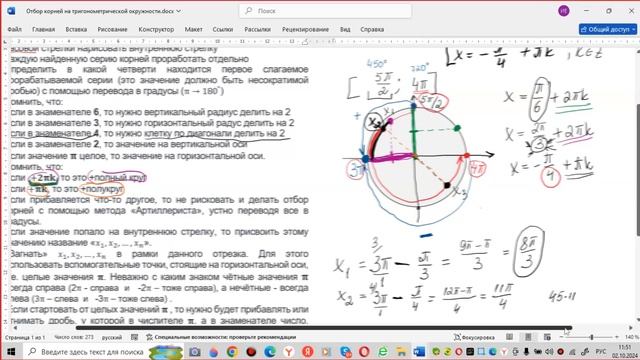This screenshot has width=640, height=360.
Task: Click the Поиск search field in title bar
Action: [325, 11]
